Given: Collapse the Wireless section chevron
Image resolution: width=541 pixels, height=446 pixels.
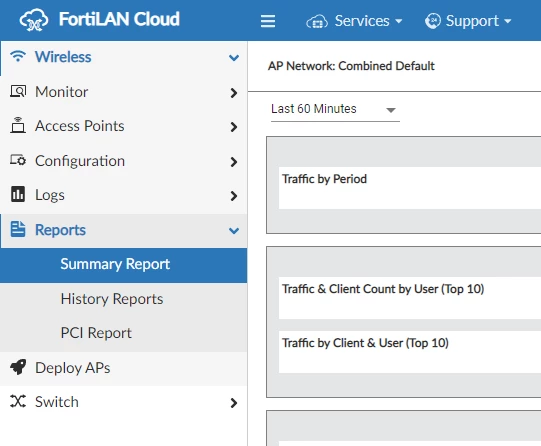Looking at the screenshot, I should pos(234,58).
